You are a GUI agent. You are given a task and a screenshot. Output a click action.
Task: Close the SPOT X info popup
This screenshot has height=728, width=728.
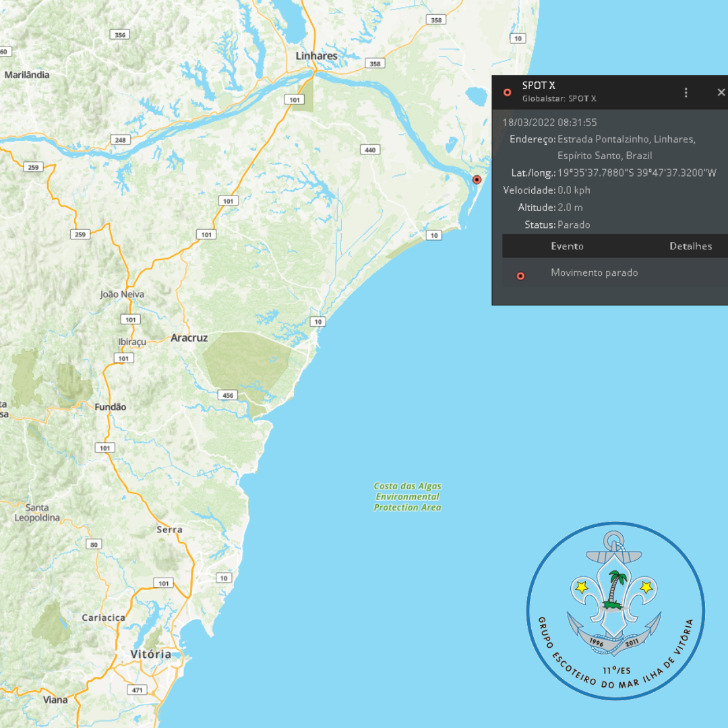[x=721, y=92]
